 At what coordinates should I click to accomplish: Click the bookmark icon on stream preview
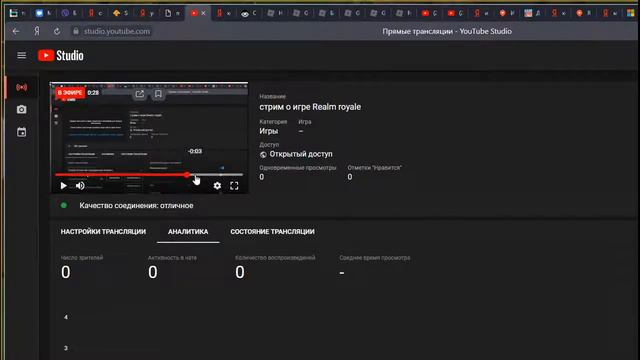click(x=158, y=94)
